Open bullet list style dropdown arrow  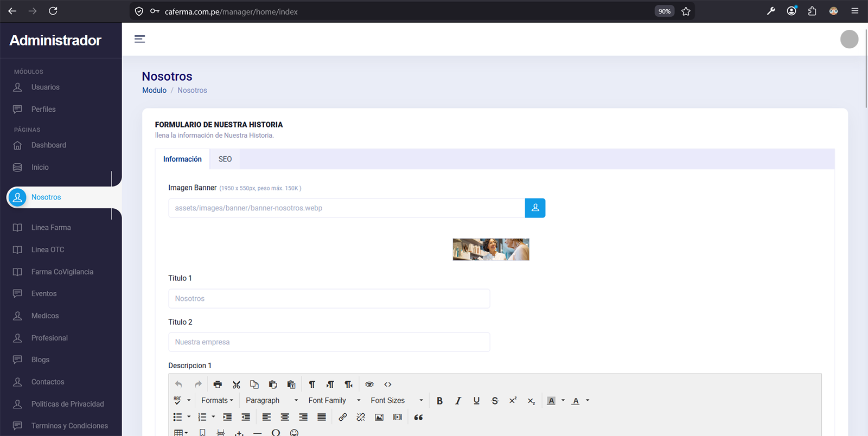(x=189, y=417)
